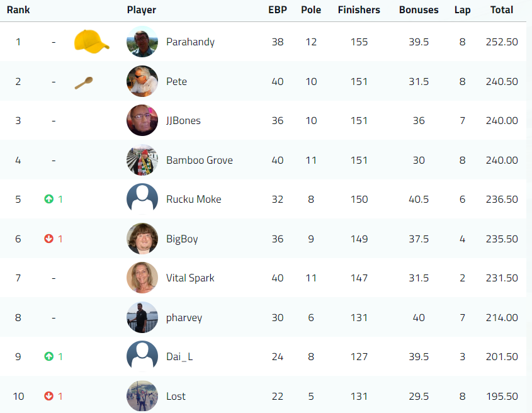Click the EBP column header
The height and width of the screenshot is (413, 532).
click(x=278, y=10)
